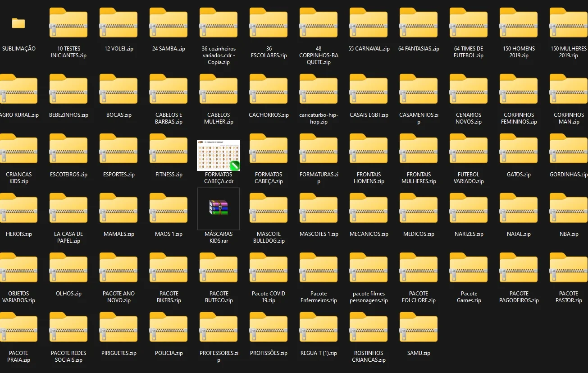588x373 pixels.
Task: Click the OBJETOS VARIADOS.zip icon
Action: (18, 267)
